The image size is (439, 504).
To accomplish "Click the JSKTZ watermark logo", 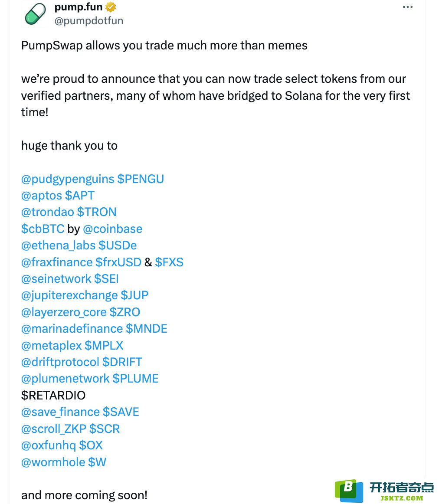I will [x=384, y=491].
